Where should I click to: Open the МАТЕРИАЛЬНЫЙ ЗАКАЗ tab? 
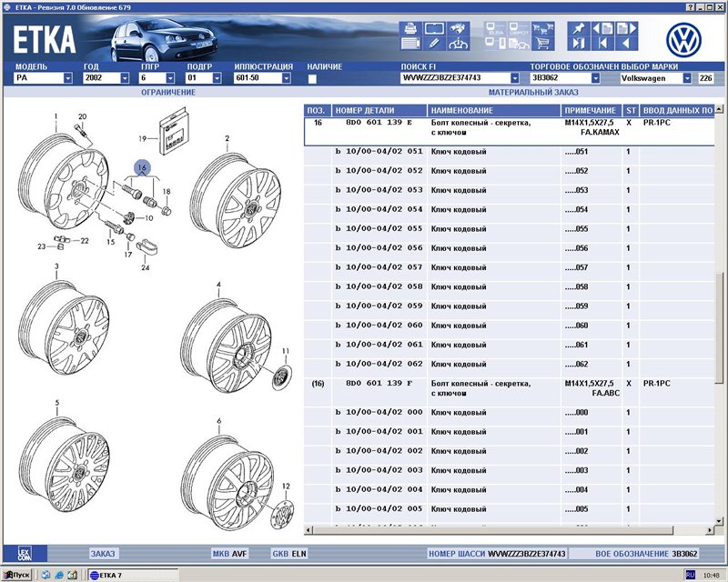point(533,93)
